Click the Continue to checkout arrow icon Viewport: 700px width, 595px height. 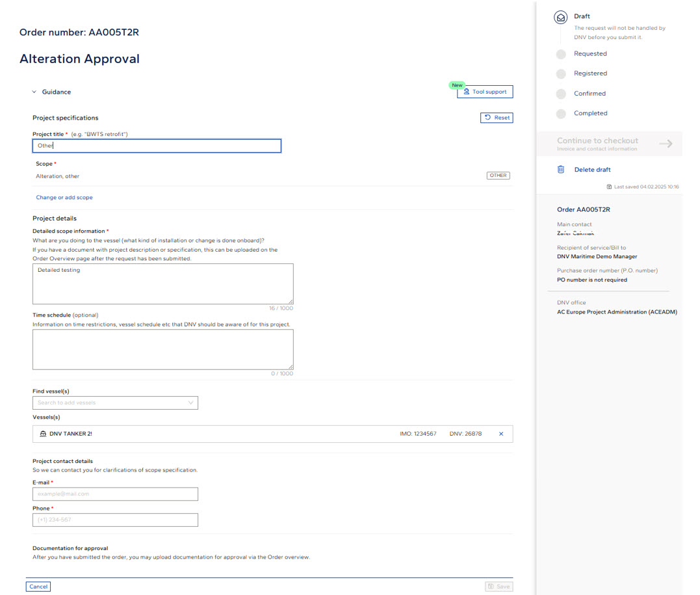pyautogui.click(x=665, y=144)
